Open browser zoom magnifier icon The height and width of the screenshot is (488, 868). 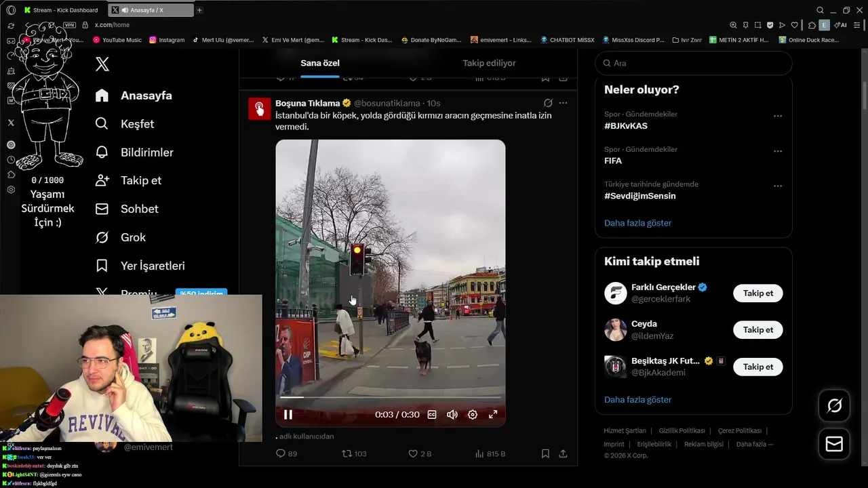pos(733,25)
